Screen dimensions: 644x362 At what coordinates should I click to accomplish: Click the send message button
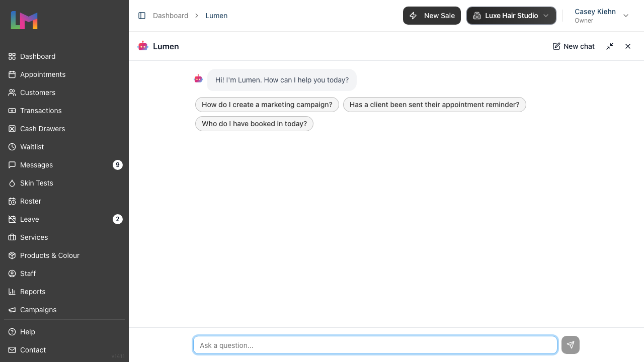pos(571,345)
